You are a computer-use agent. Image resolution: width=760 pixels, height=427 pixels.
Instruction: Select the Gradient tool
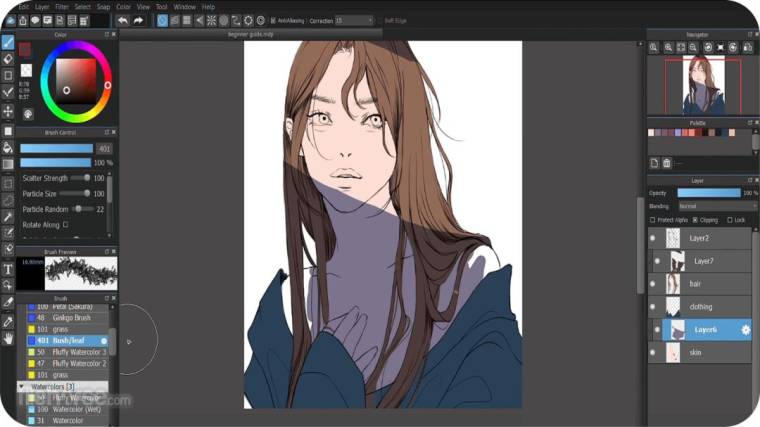pyautogui.click(x=8, y=164)
